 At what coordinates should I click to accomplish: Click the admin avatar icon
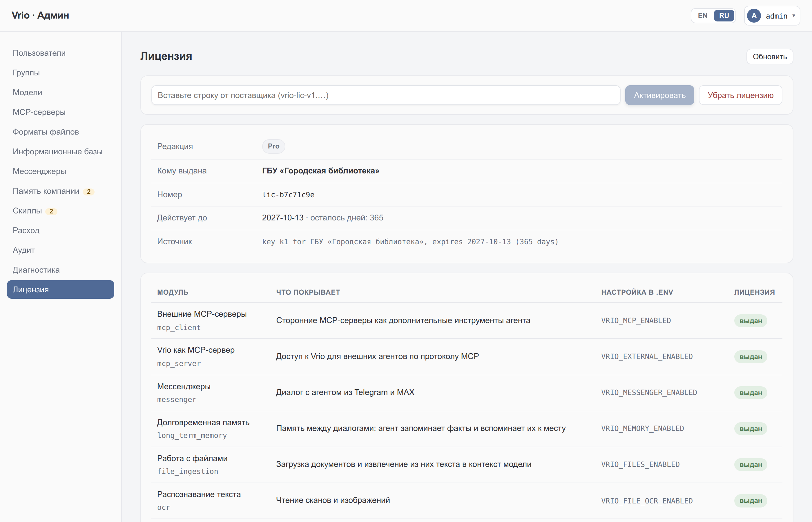754,16
